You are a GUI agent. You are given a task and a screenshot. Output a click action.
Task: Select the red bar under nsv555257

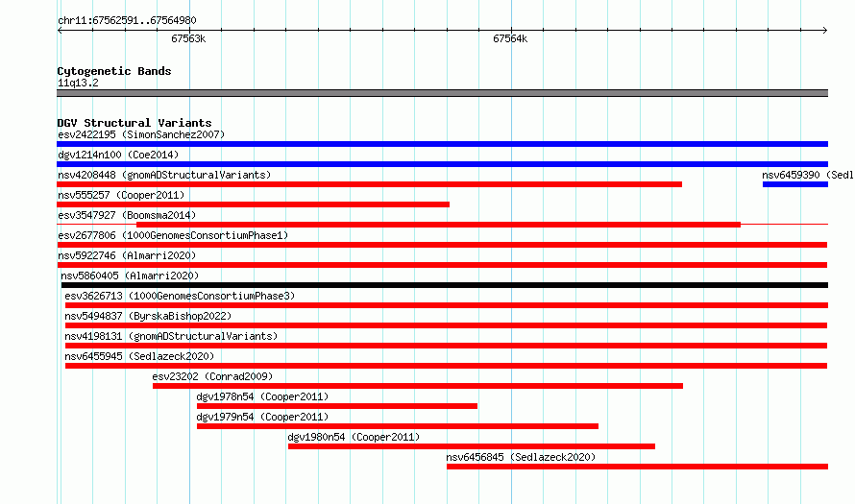[253, 204]
